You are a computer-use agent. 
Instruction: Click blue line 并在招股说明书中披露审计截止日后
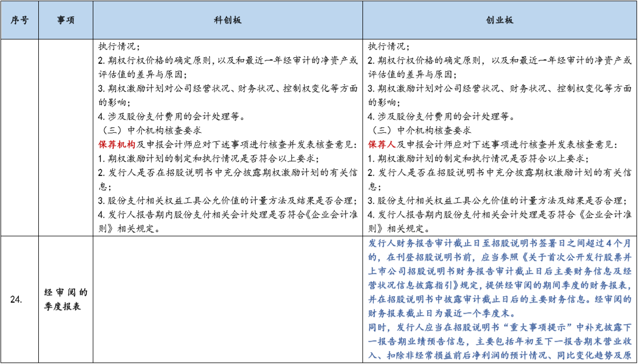pyautogui.click(x=499, y=299)
